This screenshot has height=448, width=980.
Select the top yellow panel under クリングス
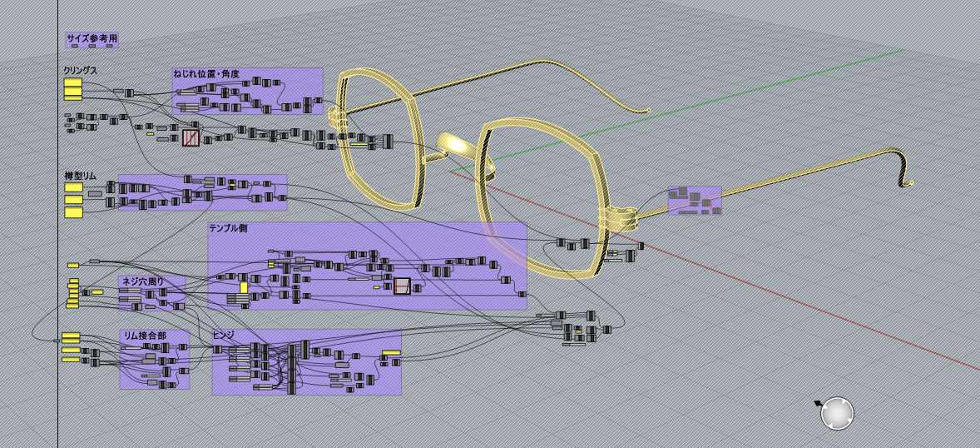73,82
